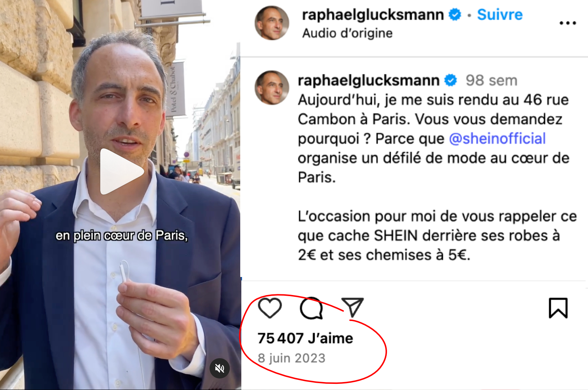Save the post with the bookmark icon
588x390 pixels.
(558, 308)
